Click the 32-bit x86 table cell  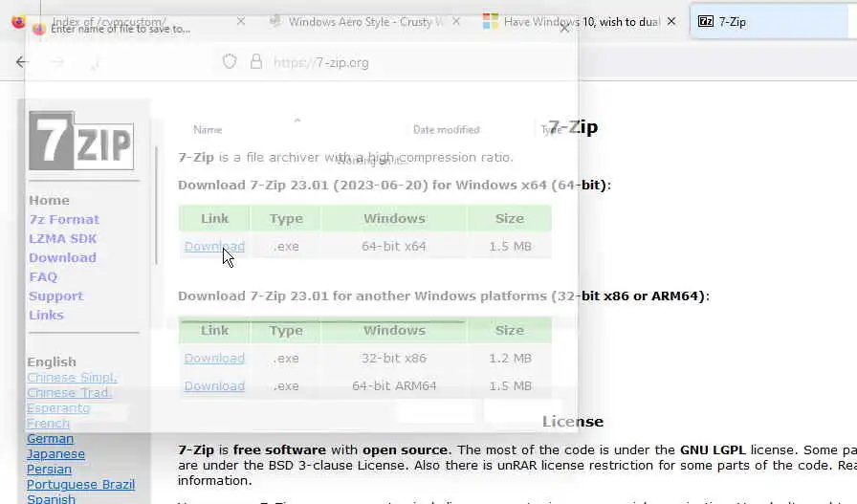point(393,359)
